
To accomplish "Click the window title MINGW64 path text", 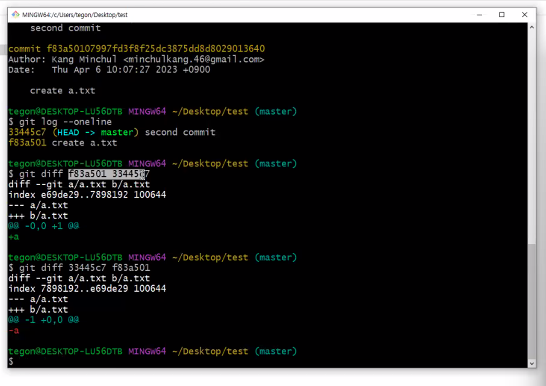I will point(75,15).
